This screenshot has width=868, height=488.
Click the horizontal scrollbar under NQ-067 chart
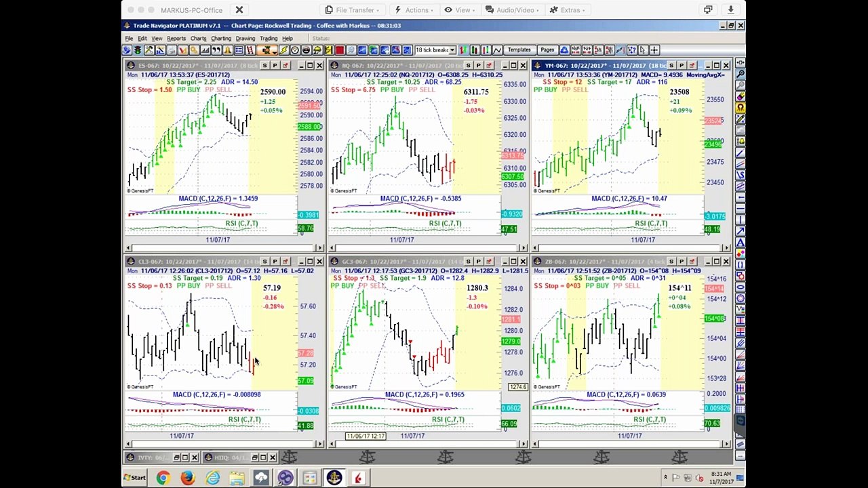[428, 248]
